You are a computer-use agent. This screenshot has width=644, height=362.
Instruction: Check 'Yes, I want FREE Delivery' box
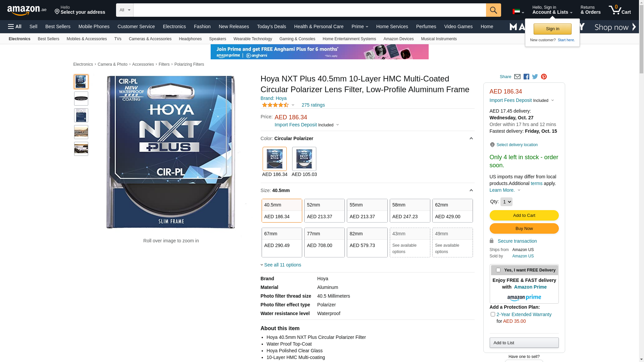point(498,270)
